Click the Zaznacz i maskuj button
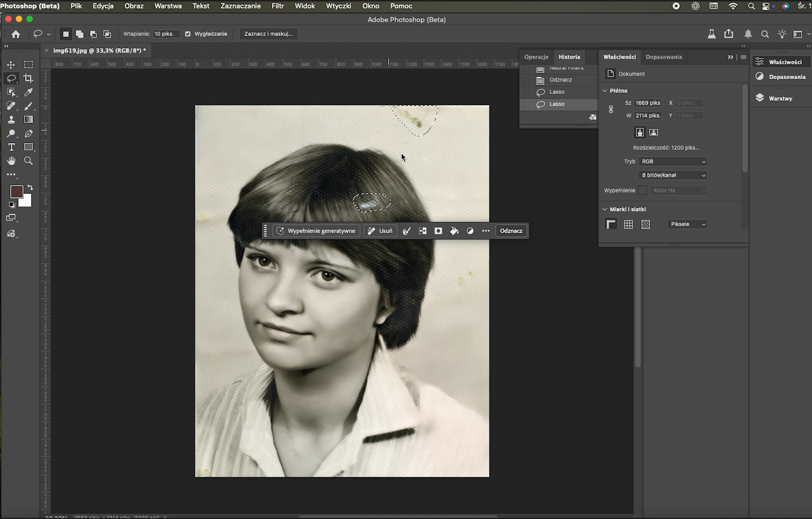Viewport: 812px width, 519px height. coord(269,34)
